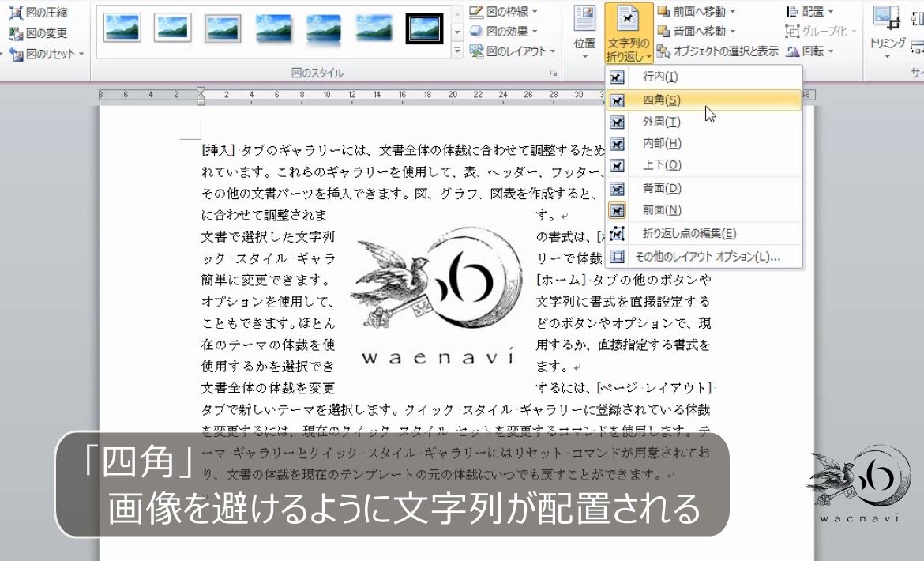This screenshot has width=924, height=561.
Task: Click the ruler indent marker at zero
Action: pyautogui.click(x=201, y=95)
